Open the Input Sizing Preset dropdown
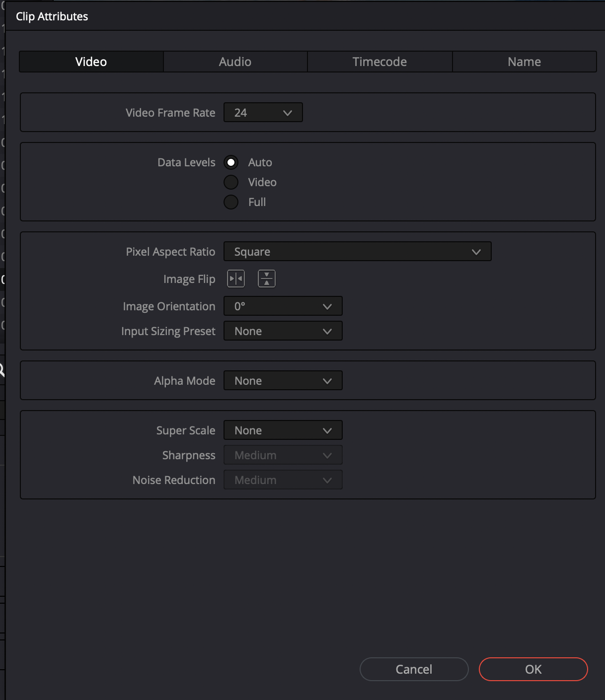Image resolution: width=605 pixels, height=700 pixels. (283, 331)
